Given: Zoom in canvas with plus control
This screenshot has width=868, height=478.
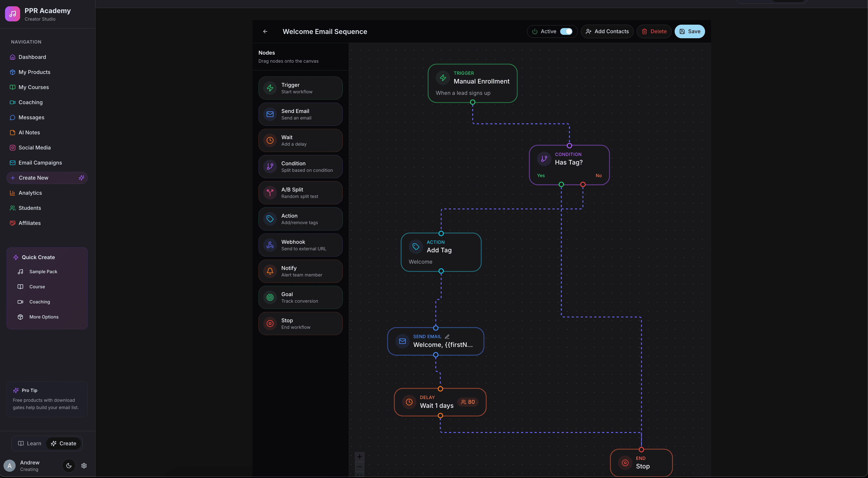Looking at the screenshot, I should (x=360, y=456).
